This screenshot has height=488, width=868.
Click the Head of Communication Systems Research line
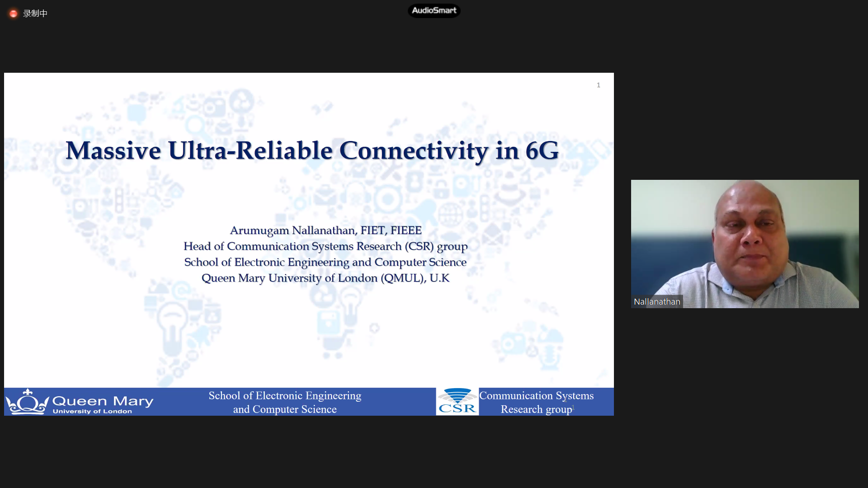[x=325, y=246]
